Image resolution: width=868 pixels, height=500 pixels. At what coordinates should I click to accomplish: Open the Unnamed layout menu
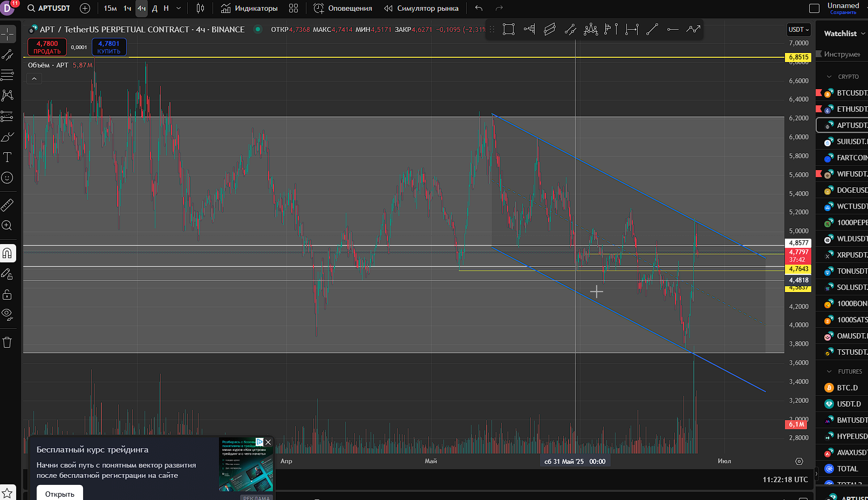843,8
